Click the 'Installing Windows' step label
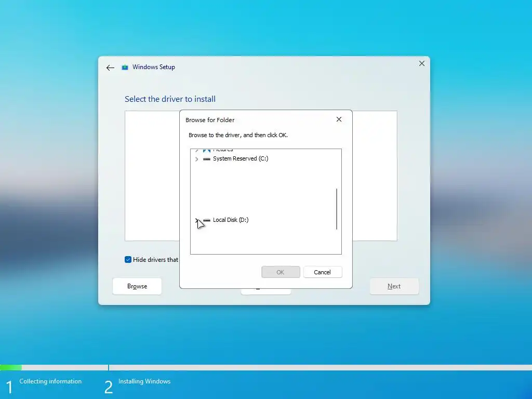Viewport: 532px width, 399px height. tap(144, 381)
